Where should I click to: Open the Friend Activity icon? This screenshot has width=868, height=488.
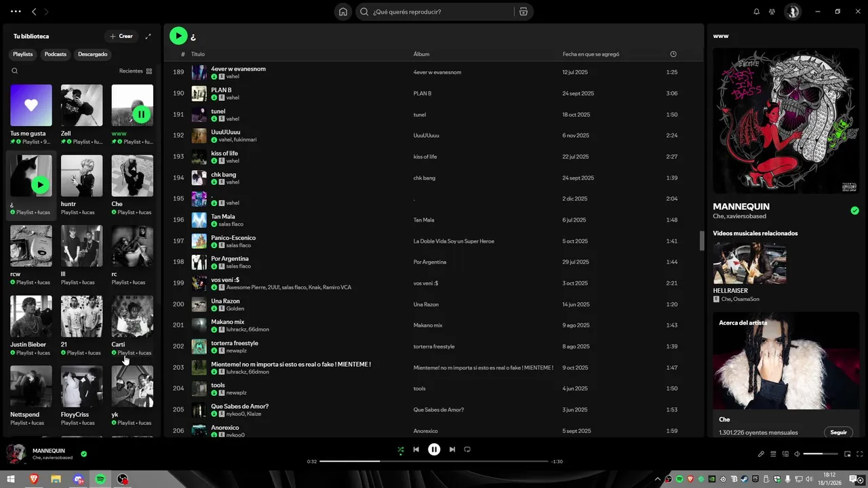(x=772, y=12)
